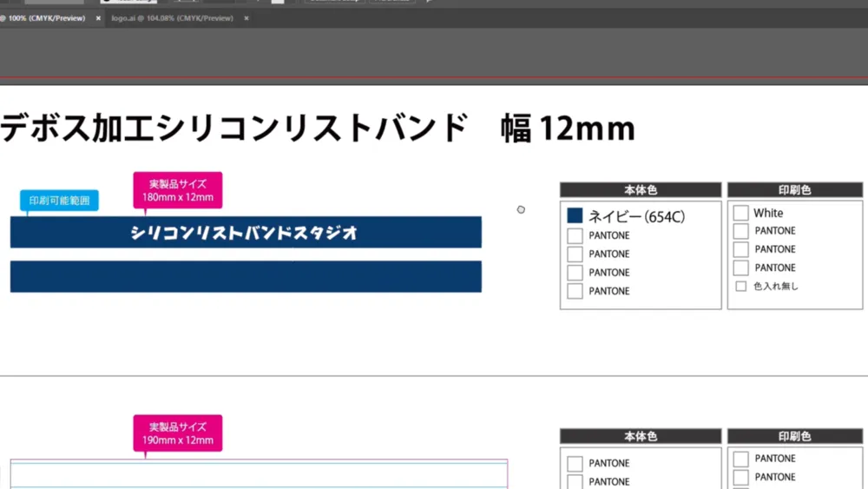
Task: Select the title text デボス加工シリコンリストバンド
Action: 234,128
